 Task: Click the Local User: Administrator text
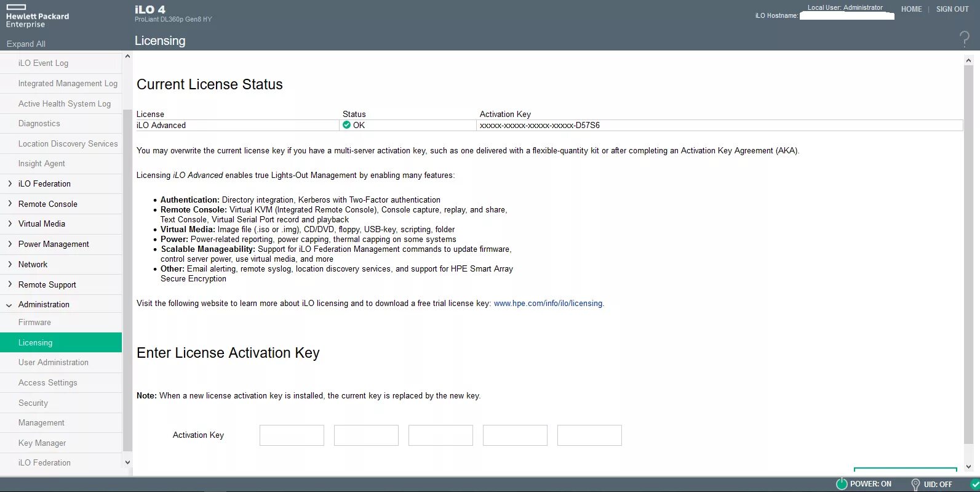point(845,7)
